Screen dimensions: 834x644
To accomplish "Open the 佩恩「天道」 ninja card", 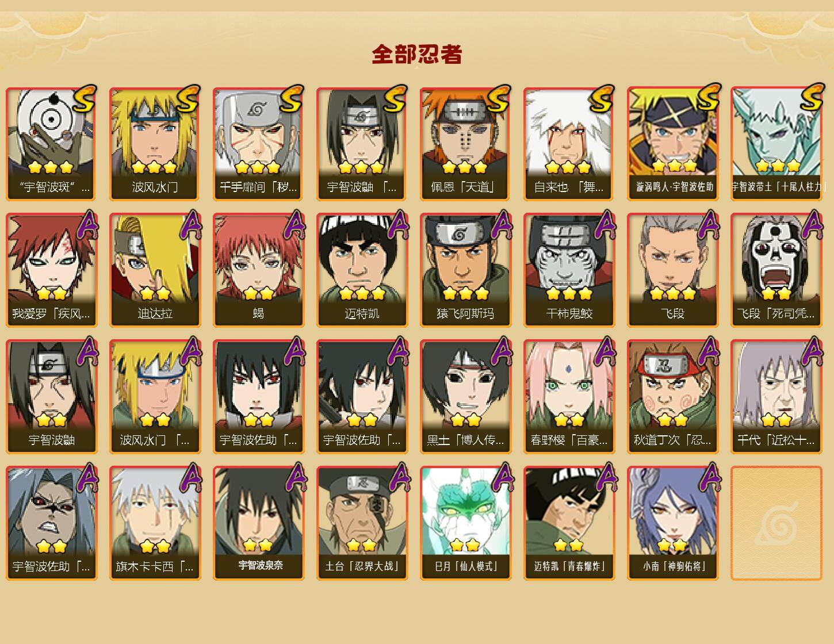I will tap(465, 144).
